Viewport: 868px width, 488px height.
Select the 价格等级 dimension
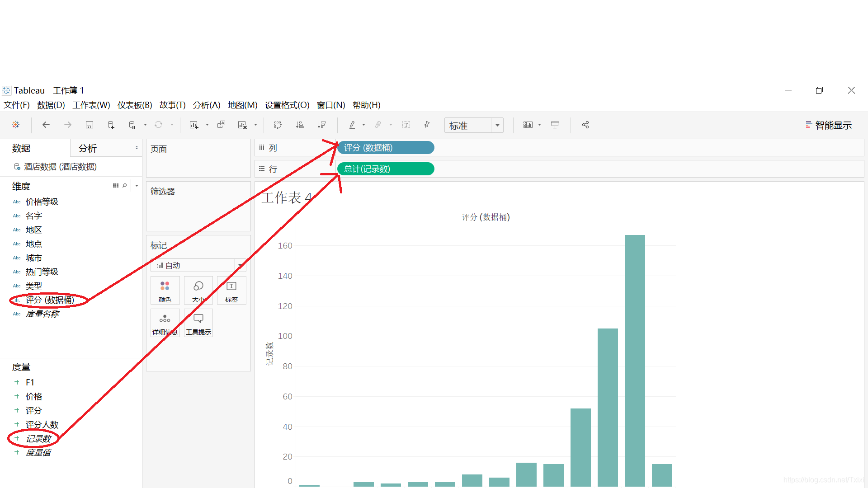click(x=42, y=202)
